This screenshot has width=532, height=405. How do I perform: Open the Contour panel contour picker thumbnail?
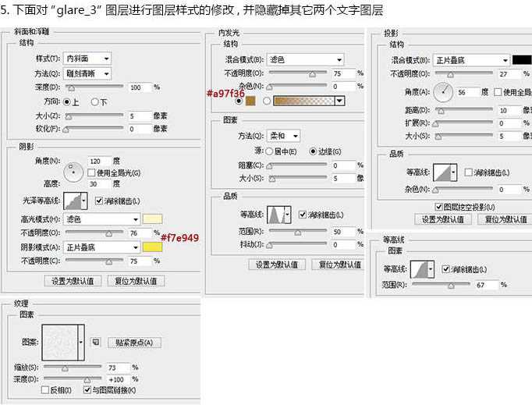pos(419,269)
